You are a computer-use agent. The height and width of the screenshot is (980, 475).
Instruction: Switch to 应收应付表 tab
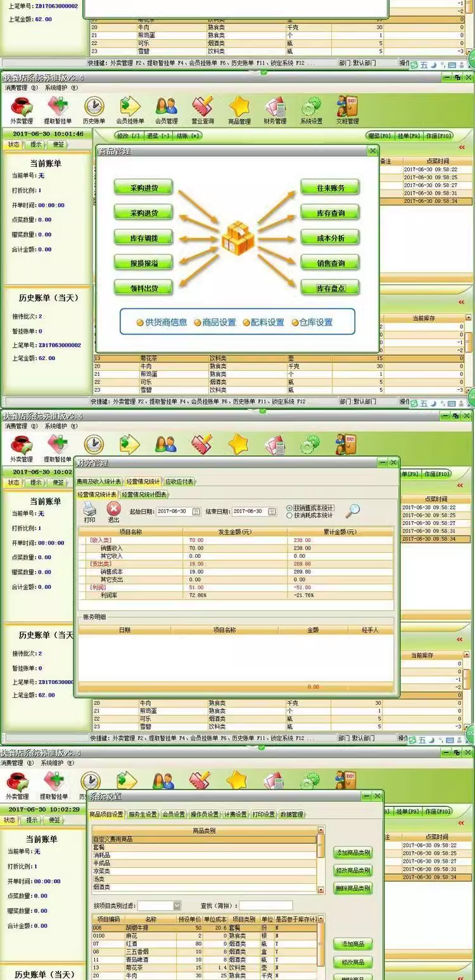pos(179,482)
